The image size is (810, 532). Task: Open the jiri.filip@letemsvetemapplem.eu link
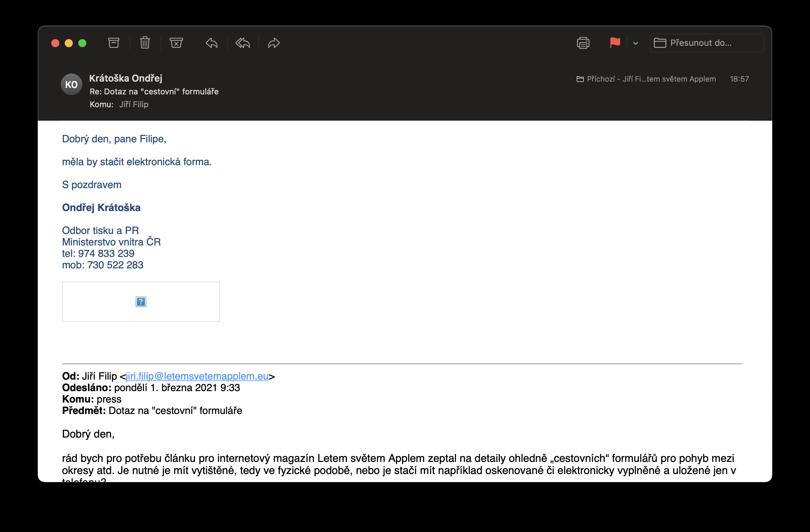pyautogui.click(x=197, y=376)
